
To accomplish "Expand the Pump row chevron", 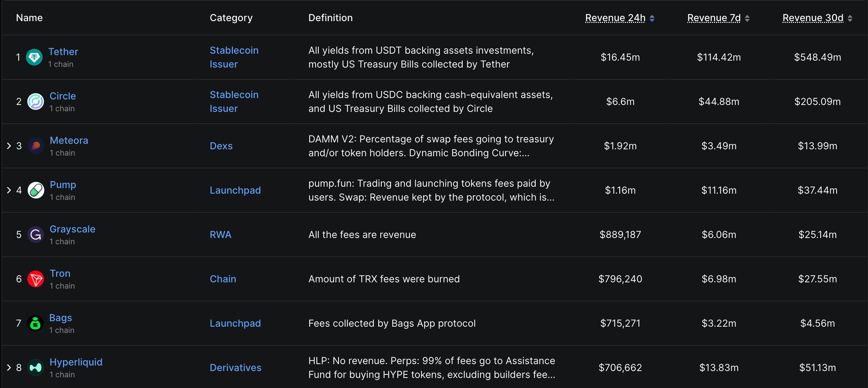I will pos(9,190).
